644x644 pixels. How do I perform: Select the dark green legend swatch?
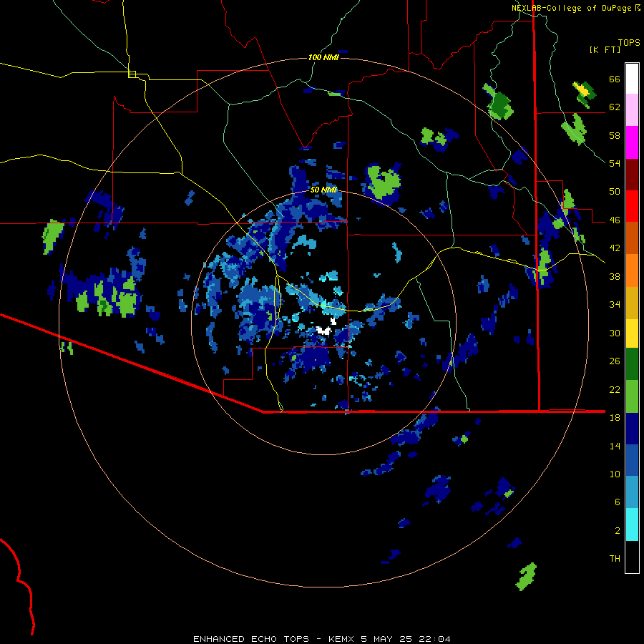pyautogui.click(x=632, y=364)
